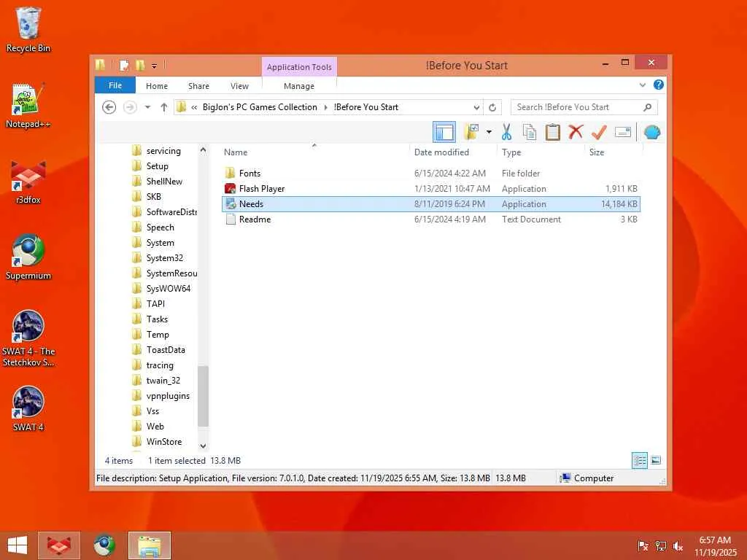Click File Explorer in the taskbar
This screenshot has height=560, width=747.
149,545
